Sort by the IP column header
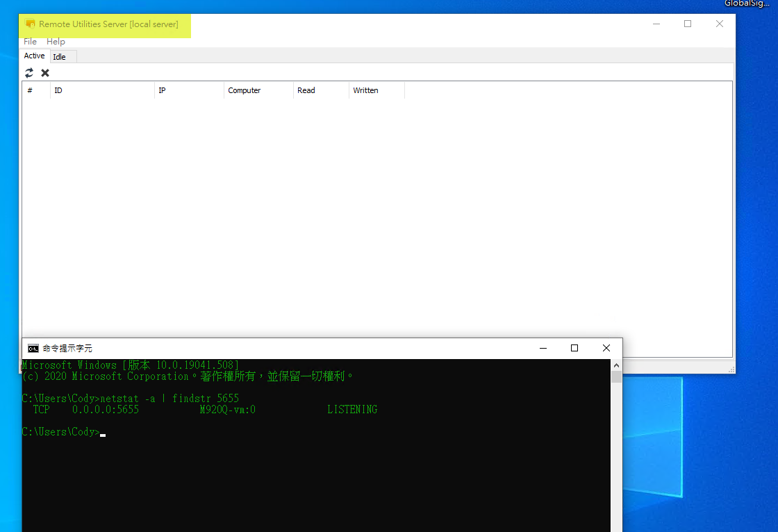The height and width of the screenshot is (532, 778). (189, 90)
